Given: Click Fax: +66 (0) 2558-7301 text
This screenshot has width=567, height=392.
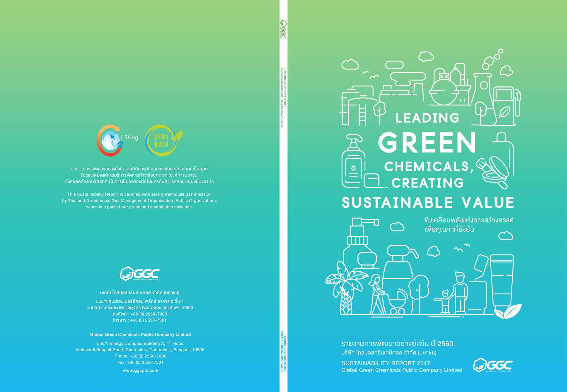Looking at the screenshot, I should [x=140, y=362].
